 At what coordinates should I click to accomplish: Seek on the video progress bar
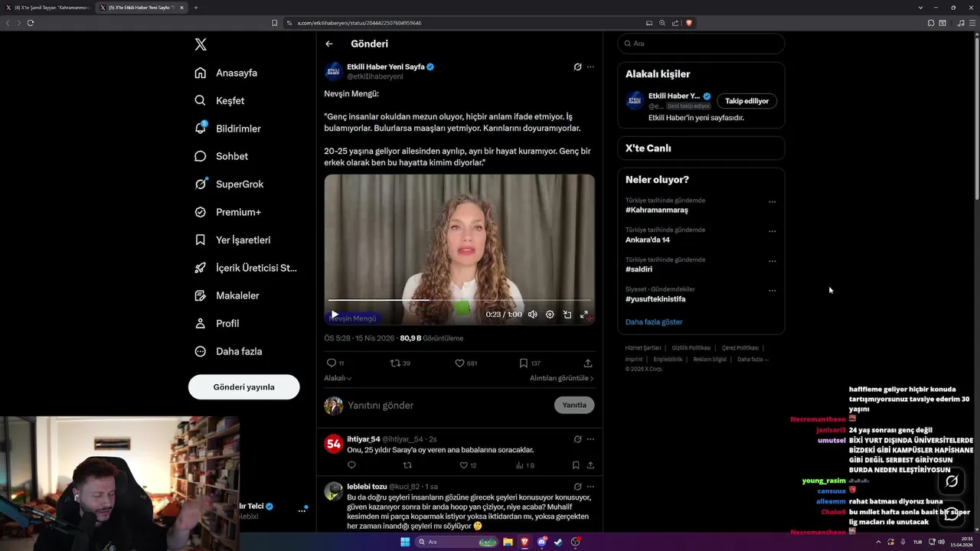pyautogui.click(x=459, y=300)
